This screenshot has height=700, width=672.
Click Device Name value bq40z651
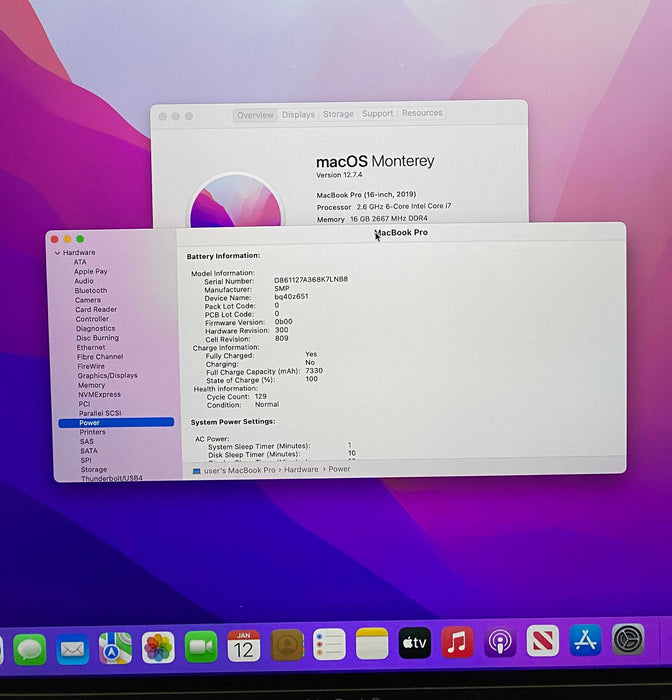pyautogui.click(x=291, y=296)
